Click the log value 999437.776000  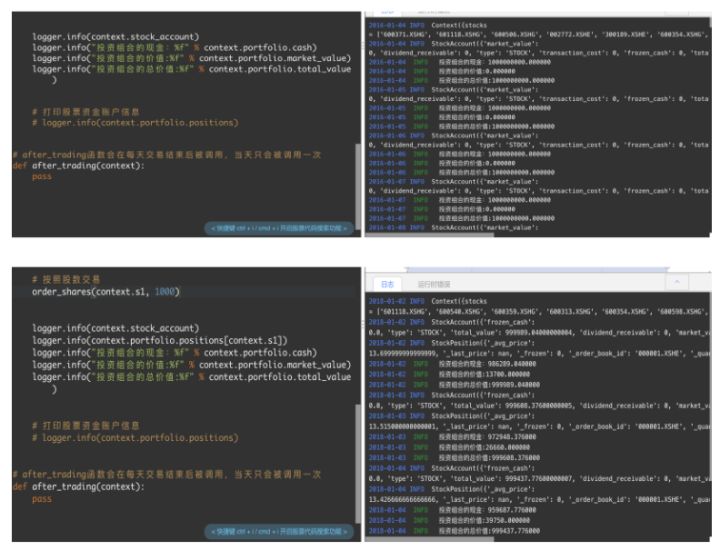coord(515,531)
